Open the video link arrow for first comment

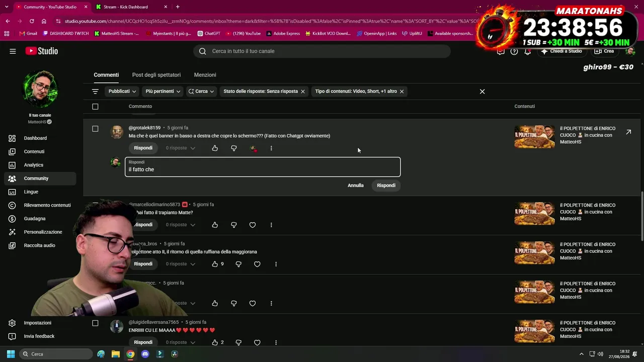(x=628, y=132)
